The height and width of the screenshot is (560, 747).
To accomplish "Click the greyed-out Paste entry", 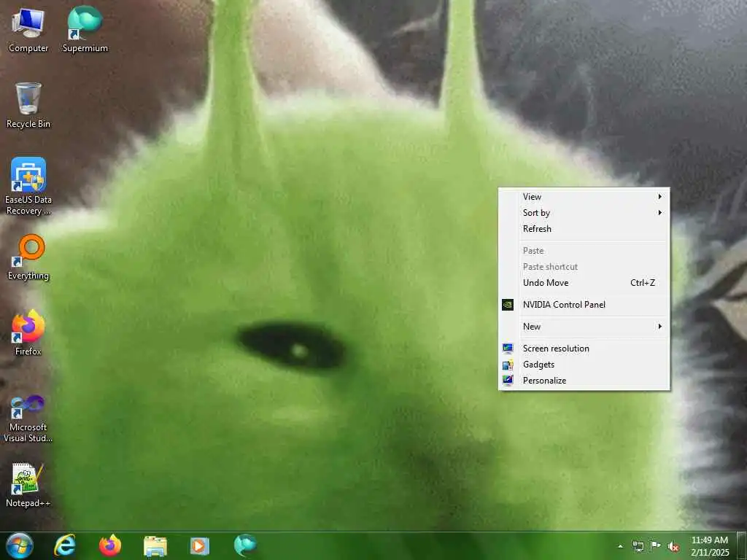I will (584, 251).
